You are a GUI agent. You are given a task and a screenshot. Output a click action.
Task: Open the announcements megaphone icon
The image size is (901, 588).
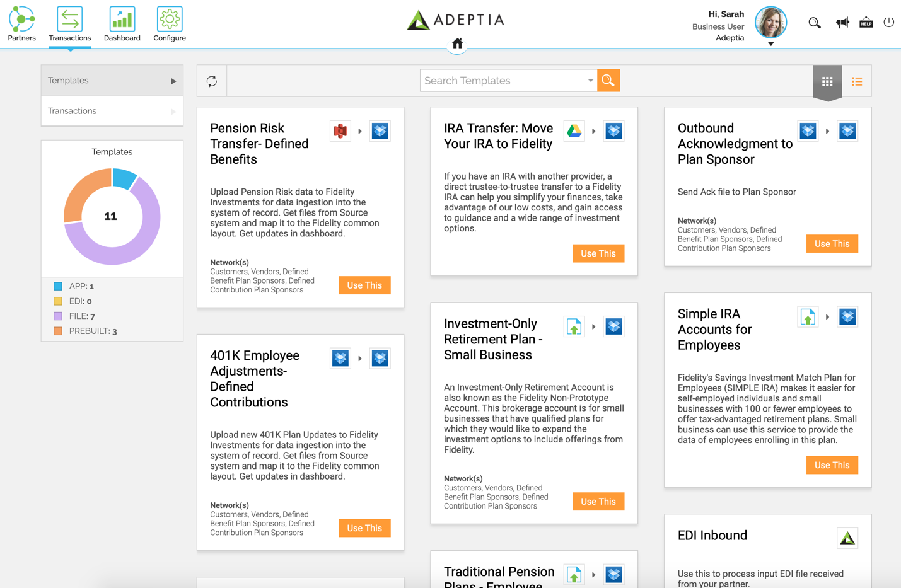tap(842, 23)
